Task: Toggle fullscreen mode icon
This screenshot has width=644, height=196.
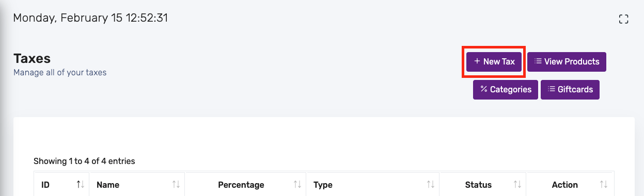Action: [623, 19]
